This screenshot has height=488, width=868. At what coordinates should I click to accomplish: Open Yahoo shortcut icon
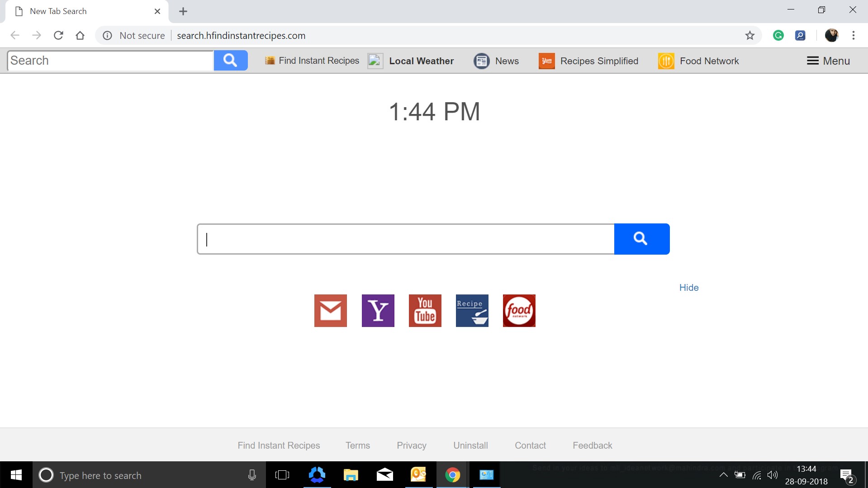pos(378,310)
